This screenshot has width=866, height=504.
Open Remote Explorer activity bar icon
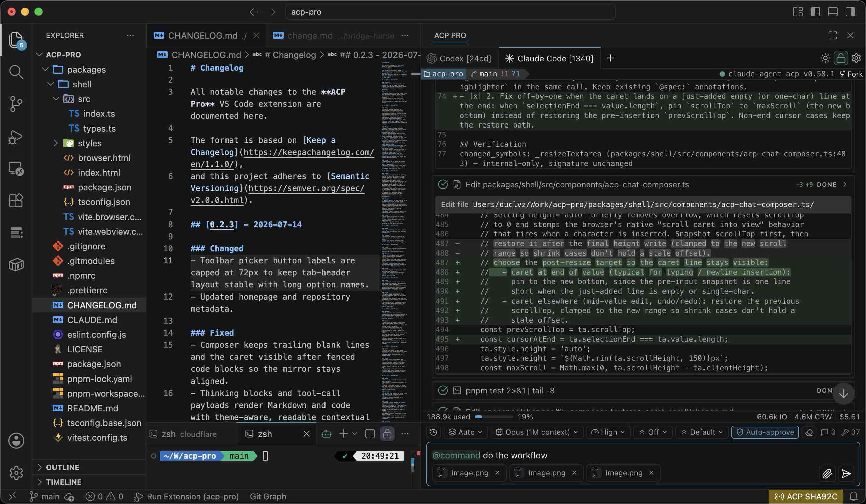(16, 169)
